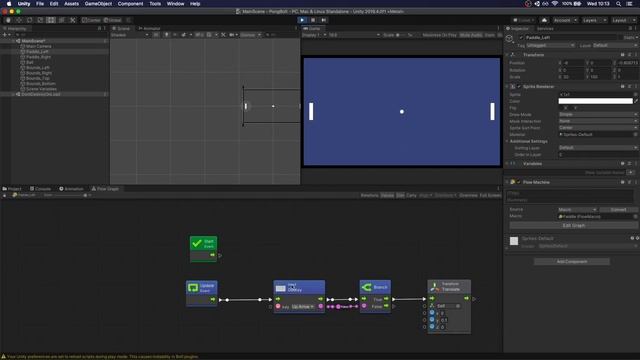Open the Display 1 dropdown
Image resolution: width=640 pixels, height=360 pixels.
coord(314,35)
